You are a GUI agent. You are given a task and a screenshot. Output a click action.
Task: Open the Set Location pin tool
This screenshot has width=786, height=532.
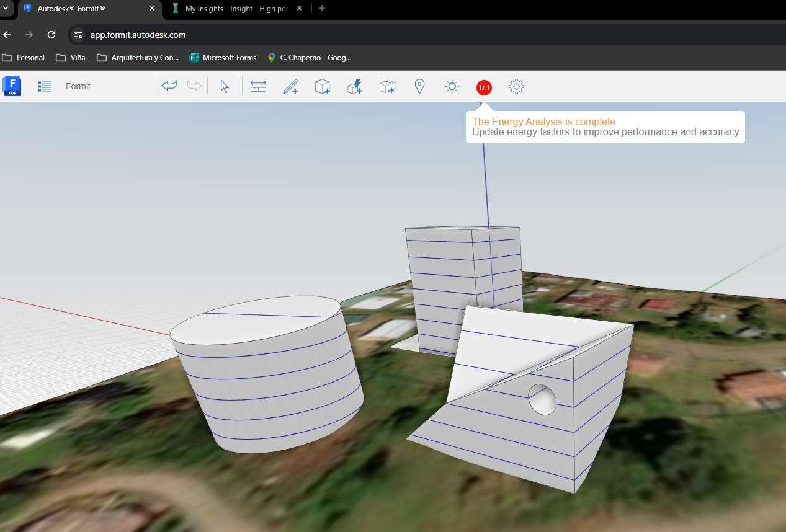point(419,87)
